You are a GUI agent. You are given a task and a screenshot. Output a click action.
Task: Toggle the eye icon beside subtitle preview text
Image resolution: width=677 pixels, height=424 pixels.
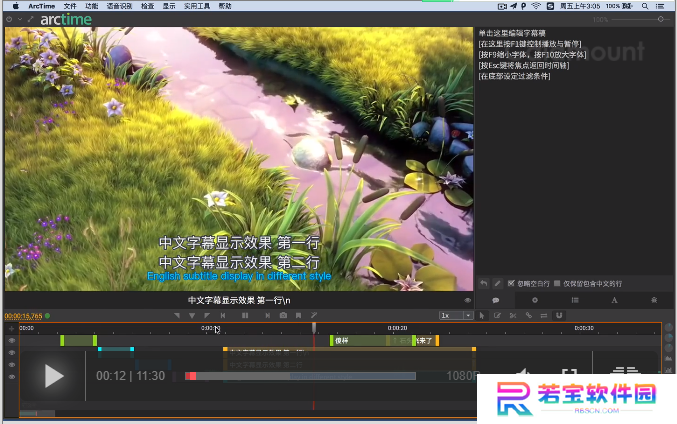[467, 300]
